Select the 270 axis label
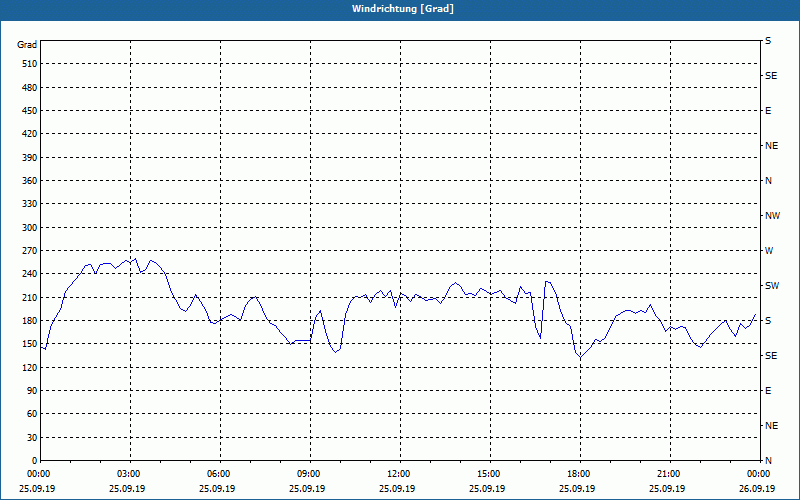Viewport: 800px width, 500px height. coord(30,251)
